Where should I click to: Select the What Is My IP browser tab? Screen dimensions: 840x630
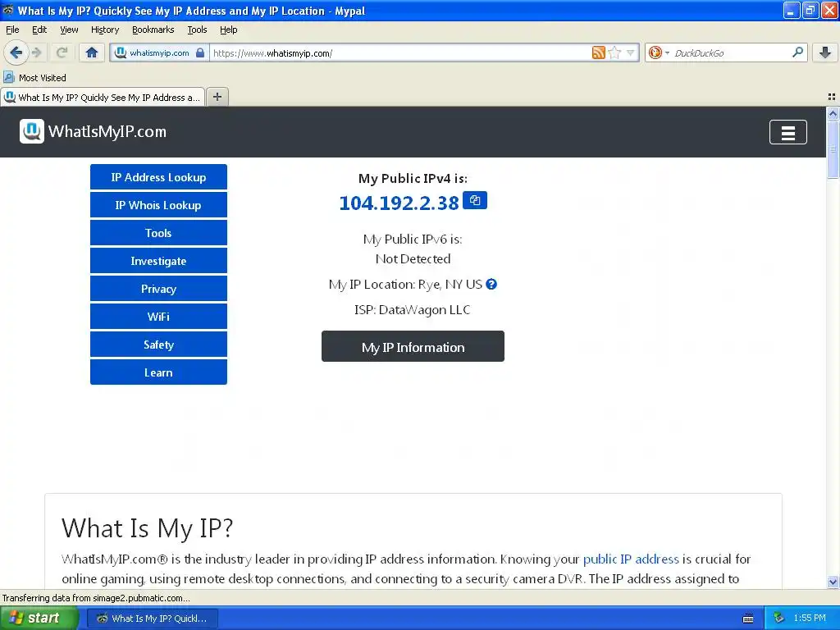103,97
